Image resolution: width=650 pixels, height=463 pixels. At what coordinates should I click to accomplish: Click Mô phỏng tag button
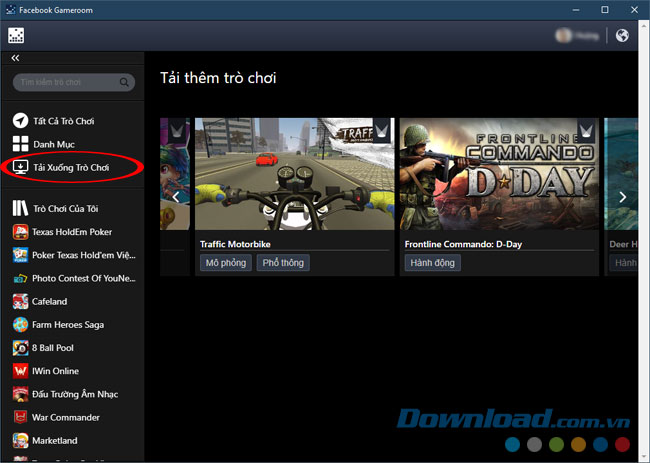coord(224,263)
